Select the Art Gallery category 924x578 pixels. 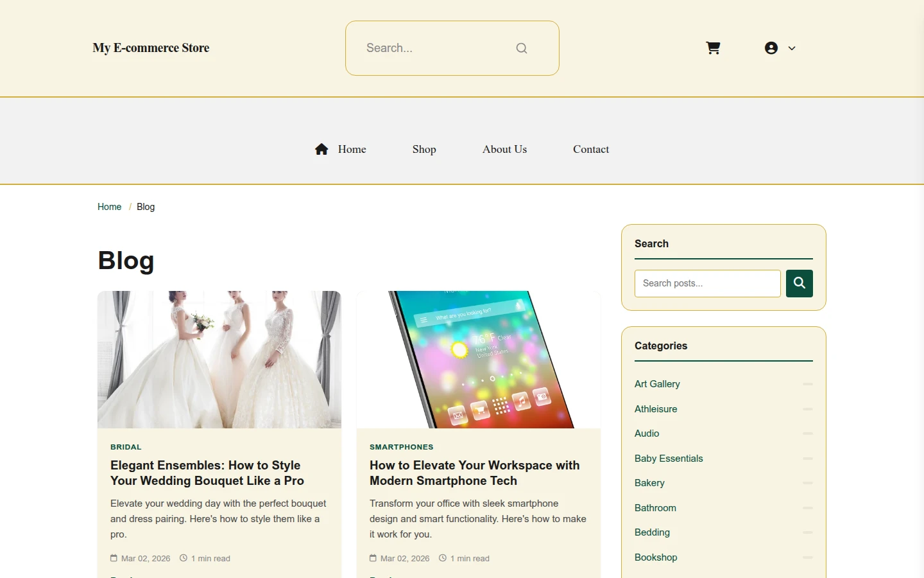click(657, 384)
